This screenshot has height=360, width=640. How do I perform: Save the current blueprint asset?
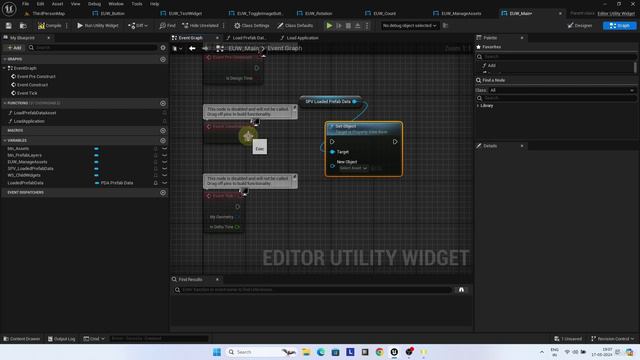pos(9,26)
